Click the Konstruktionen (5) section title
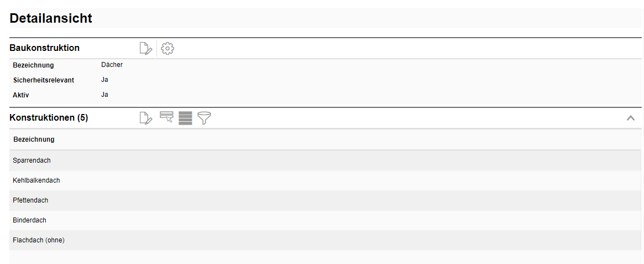 49,118
